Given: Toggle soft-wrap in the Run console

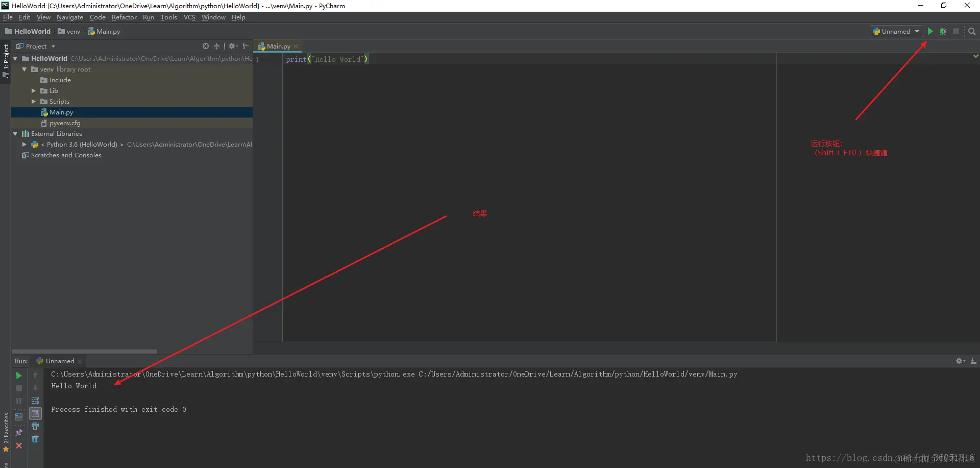Looking at the screenshot, I should tap(35, 401).
